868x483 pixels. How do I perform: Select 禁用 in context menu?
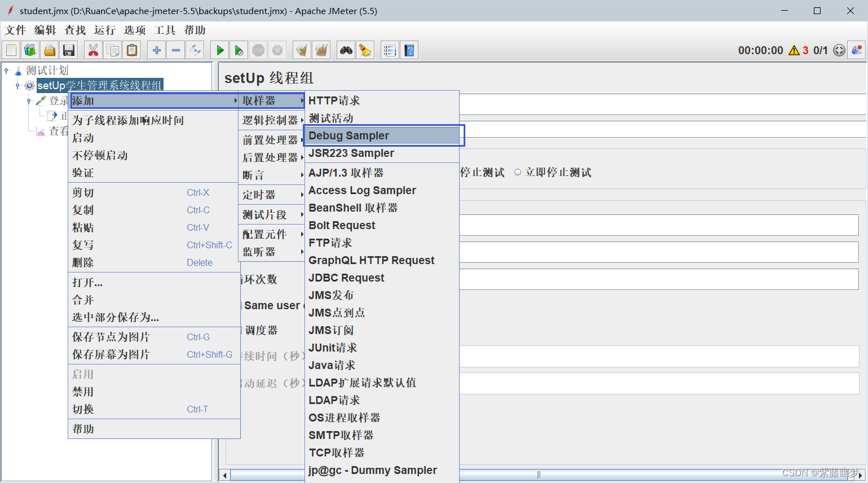point(154,392)
